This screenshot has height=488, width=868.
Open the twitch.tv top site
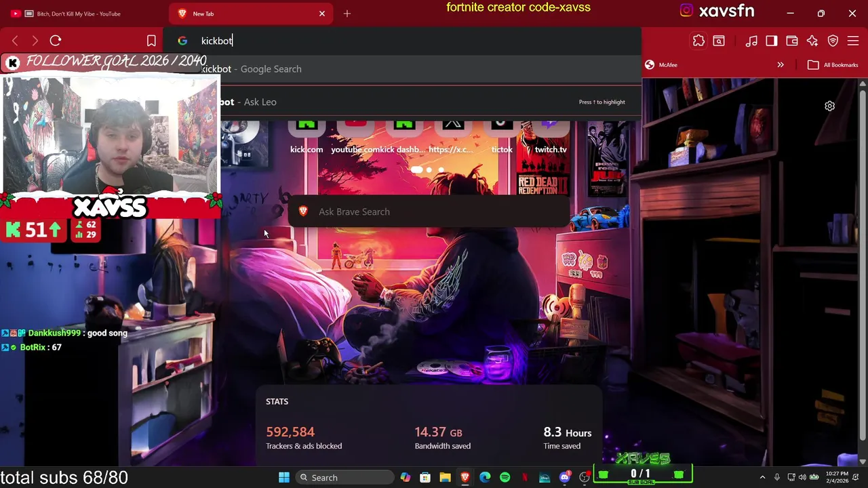(551, 138)
